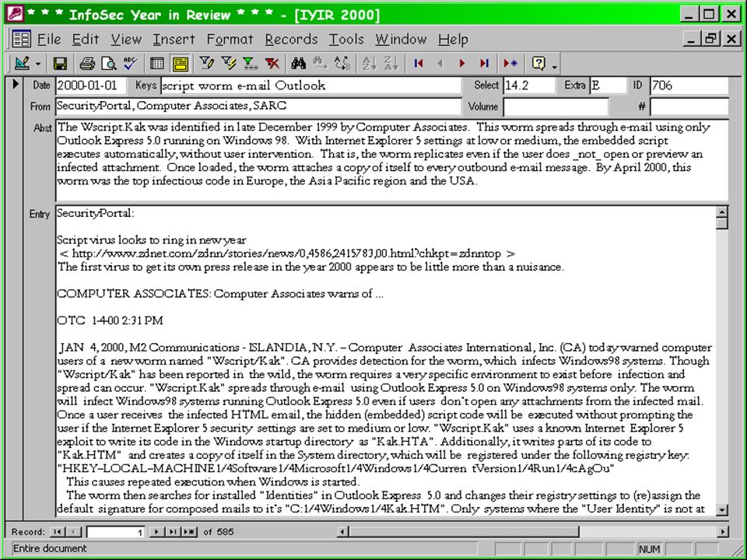Viewport: 747px width, 560px height.
Task: Click the empty Volume field
Action: tap(556, 107)
